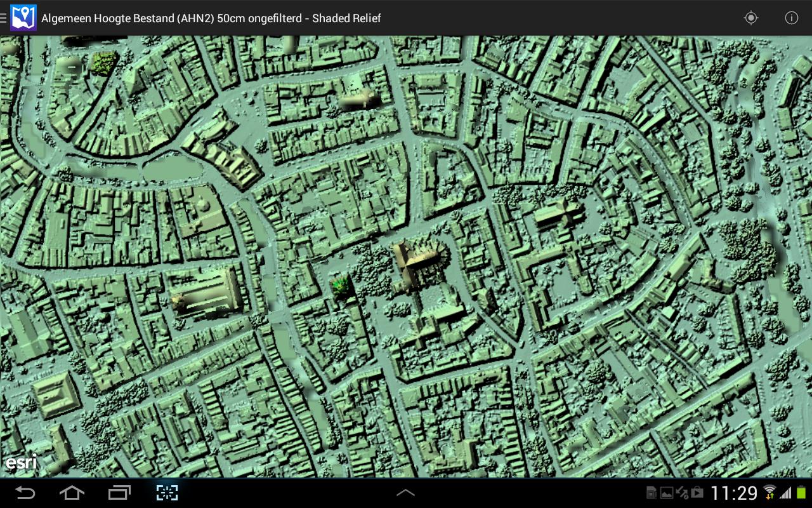Tap the data transfer notification icon

click(x=682, y=493)
